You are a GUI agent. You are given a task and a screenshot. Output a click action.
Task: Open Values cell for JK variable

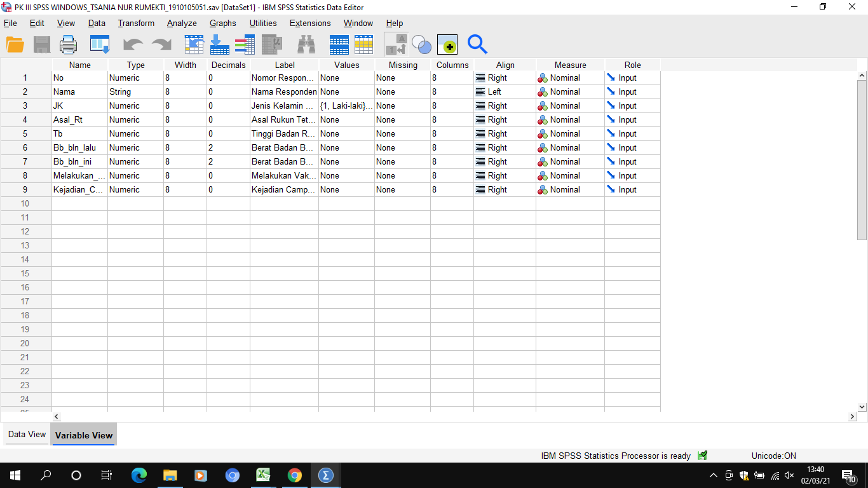click(346, 106)
